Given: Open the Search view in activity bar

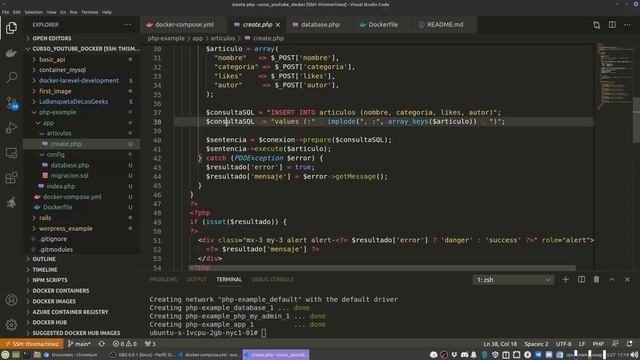Looking at the screenshot, I should [x=11, y=77].
